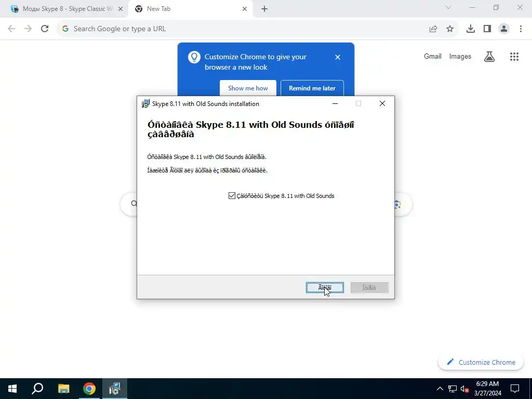
Task: Open Windows taskbar search
Action: click(x=37, y=389)
